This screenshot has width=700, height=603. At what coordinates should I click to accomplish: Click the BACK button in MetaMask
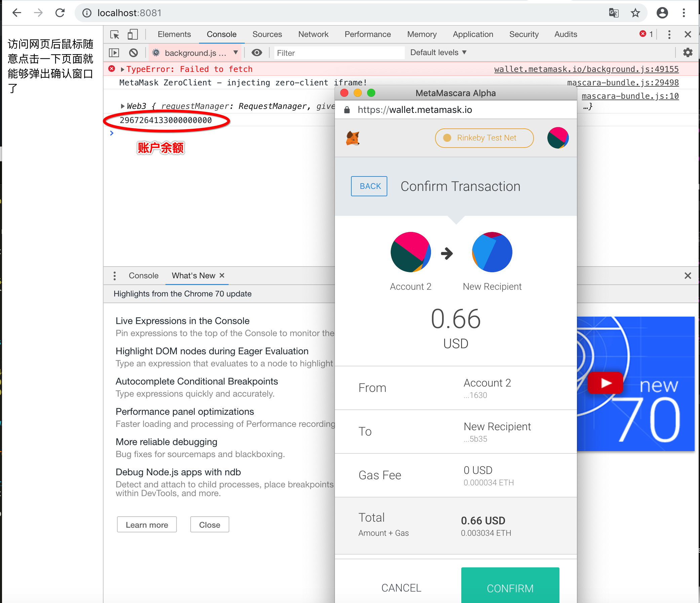[x=369, y=186]
